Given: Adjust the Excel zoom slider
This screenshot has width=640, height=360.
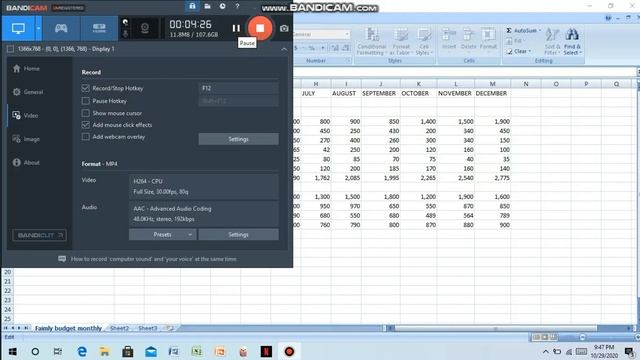Looking at the screenshot, I should [582, 337].
